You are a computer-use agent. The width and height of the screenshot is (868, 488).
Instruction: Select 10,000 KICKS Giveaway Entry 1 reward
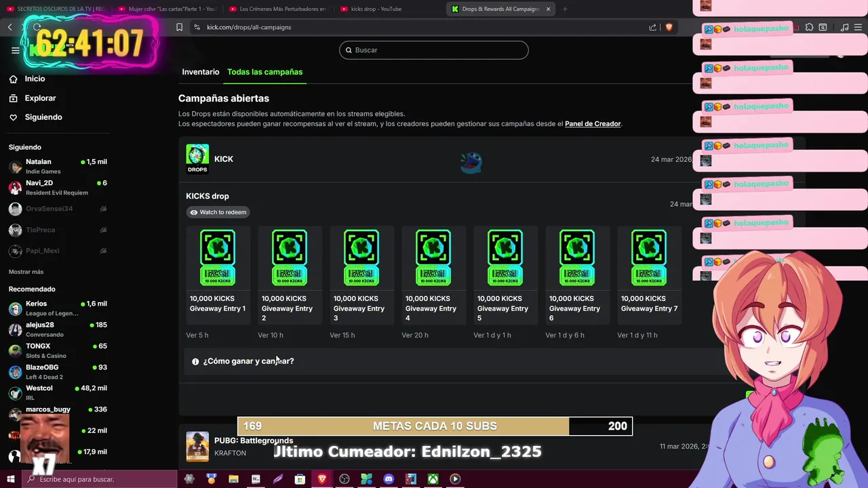[218, 274]
